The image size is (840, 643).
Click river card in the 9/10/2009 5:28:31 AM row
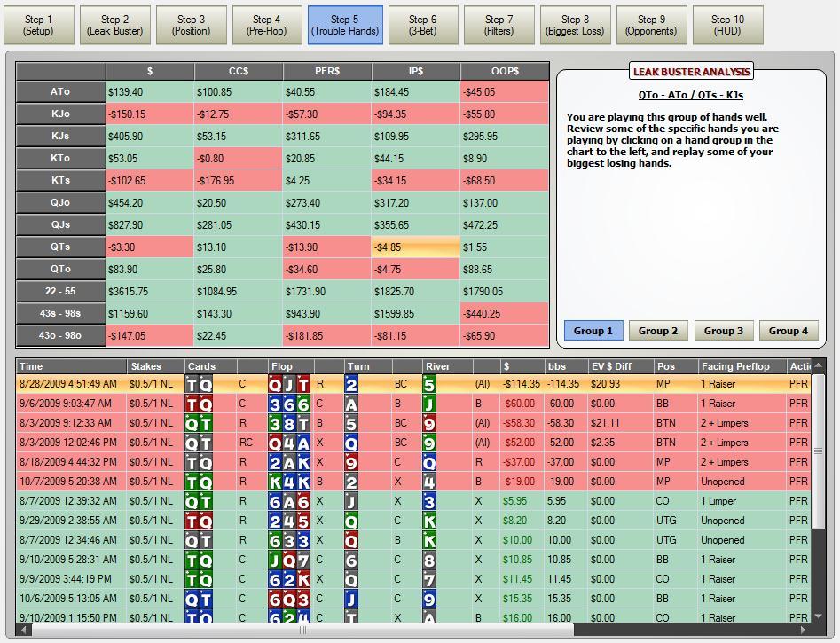click(429, 560)
